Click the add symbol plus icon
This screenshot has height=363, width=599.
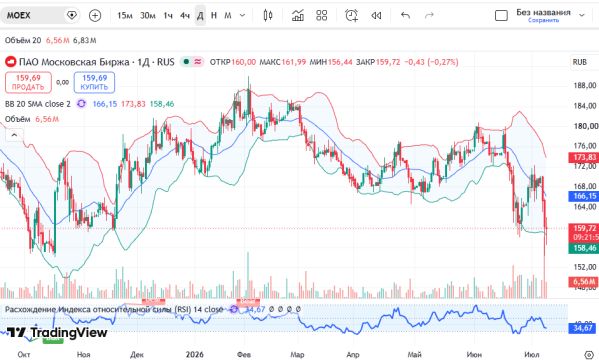point(95,16)
